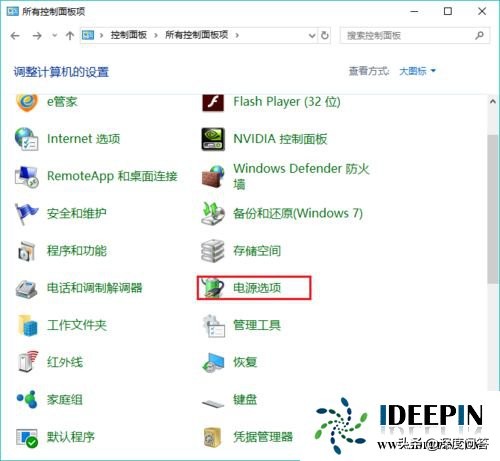Open the 家庭组 link

65,399
